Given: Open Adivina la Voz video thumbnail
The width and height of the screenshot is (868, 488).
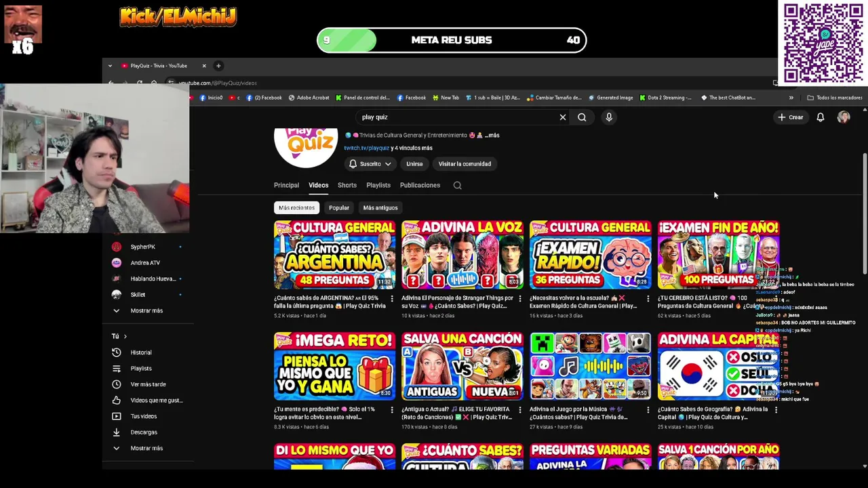Looking at the screenshot, I should point(462,255).
